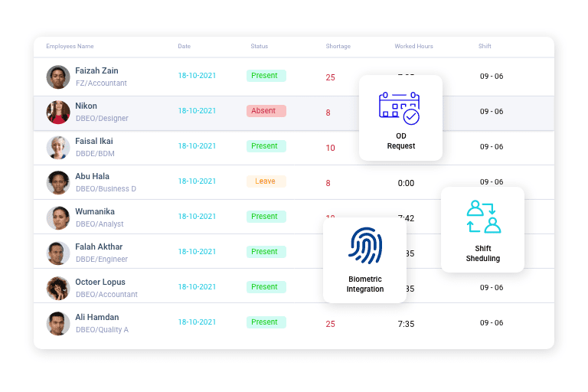This screenshot has height=392, width=588.
Task: Click the OD Request card label
Action: (x=401, y=141)
